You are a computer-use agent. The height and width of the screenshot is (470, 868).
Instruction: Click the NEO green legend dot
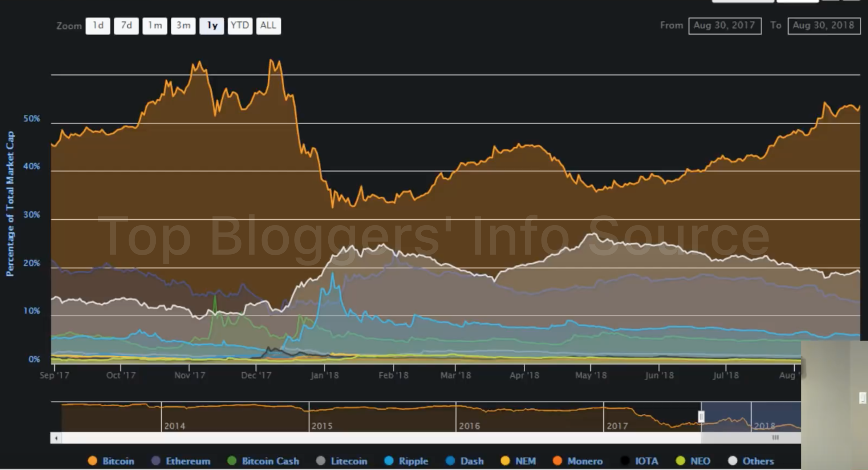(680, 461)
